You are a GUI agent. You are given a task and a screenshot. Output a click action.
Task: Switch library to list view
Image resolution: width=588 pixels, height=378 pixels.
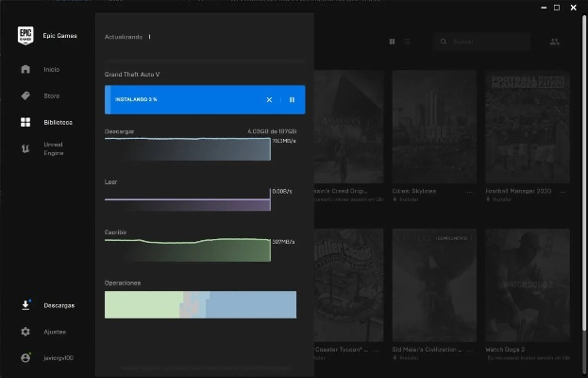tap(407, 42)
